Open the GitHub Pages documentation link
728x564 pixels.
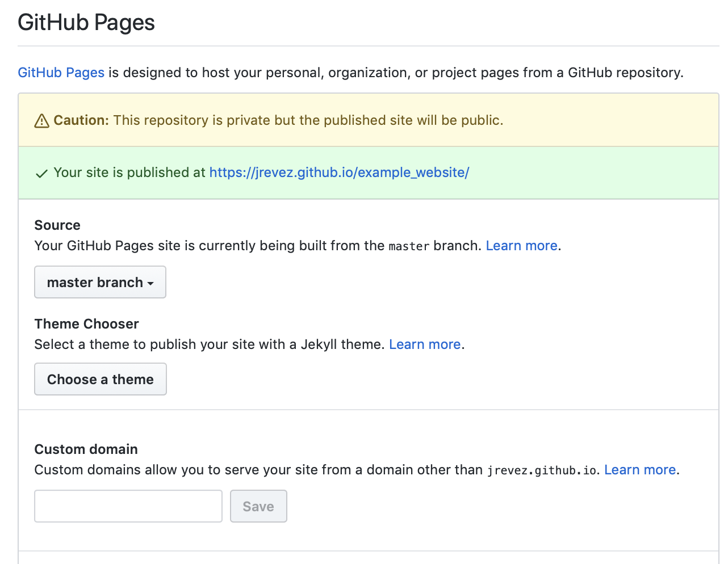coord(61,73)
